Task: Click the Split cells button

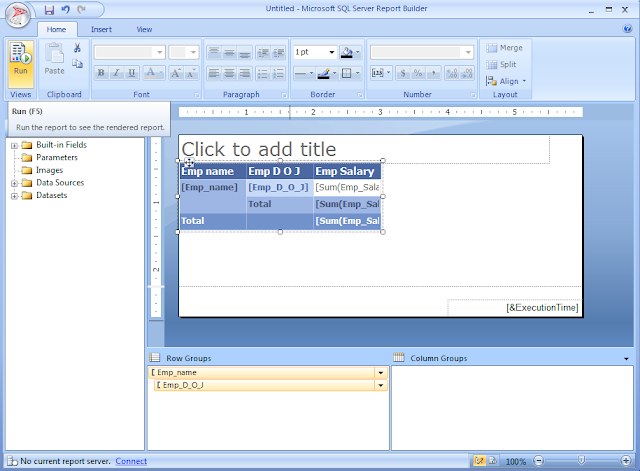Action: pyautogui.click(x=502, y=64)
